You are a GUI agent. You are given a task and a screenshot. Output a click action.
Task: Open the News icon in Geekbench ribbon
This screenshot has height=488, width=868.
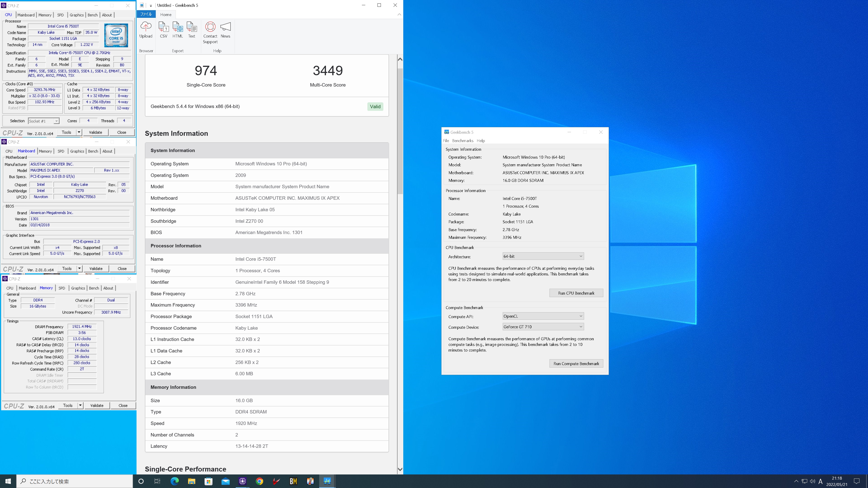225,30
